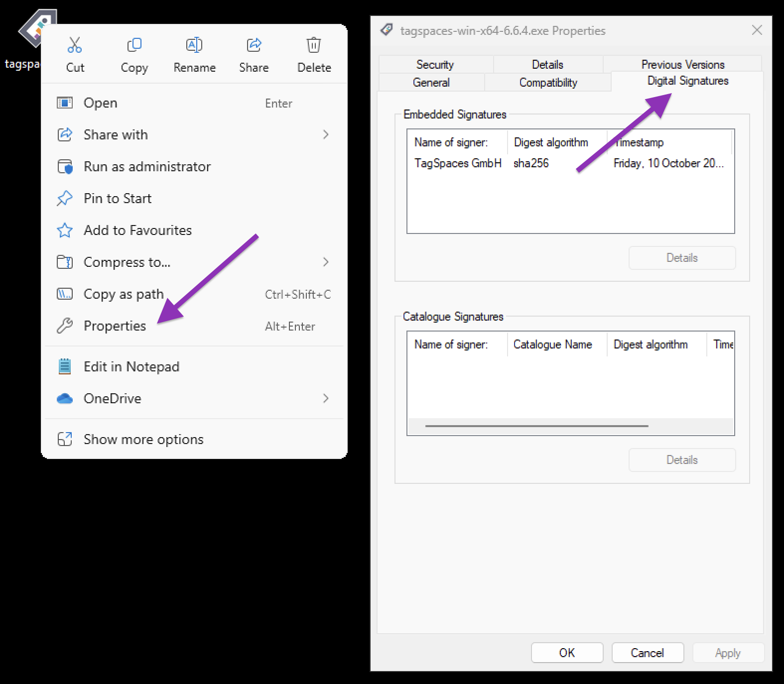Click the Compress to folder icon
The height and width of the screenshot is (684, 784).
point(65,262)
